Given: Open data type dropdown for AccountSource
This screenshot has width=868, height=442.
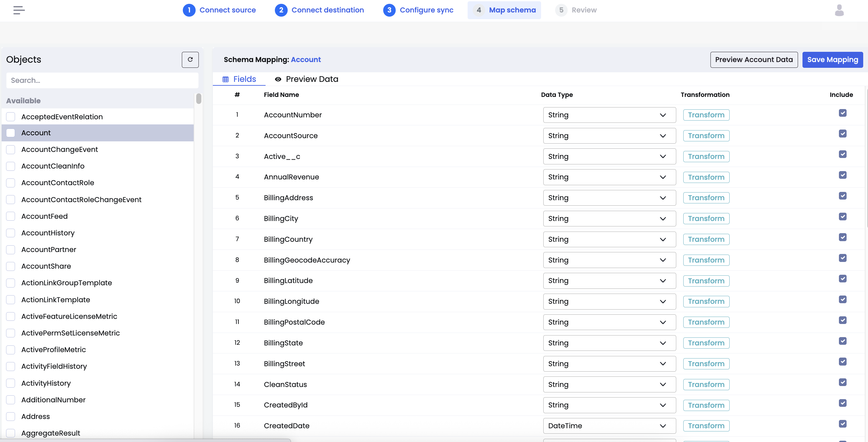Looking at the screenshot, I should pos(609,136).
